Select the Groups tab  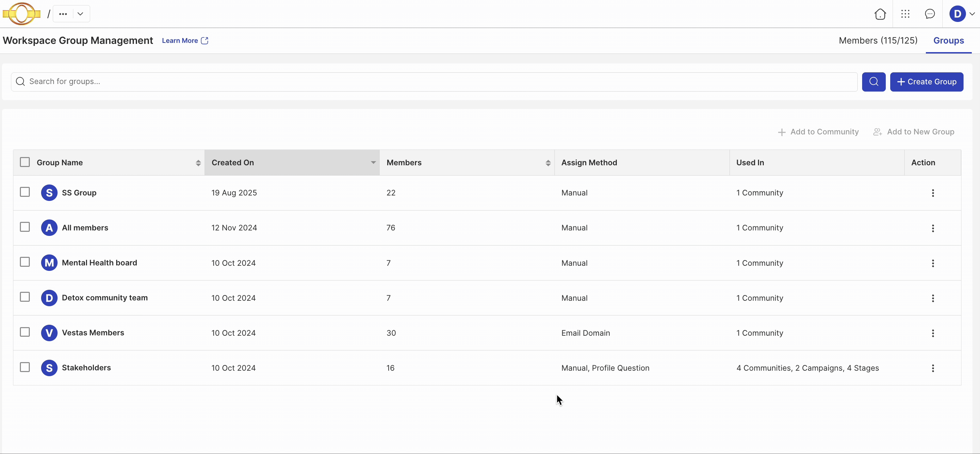[948, 40]
